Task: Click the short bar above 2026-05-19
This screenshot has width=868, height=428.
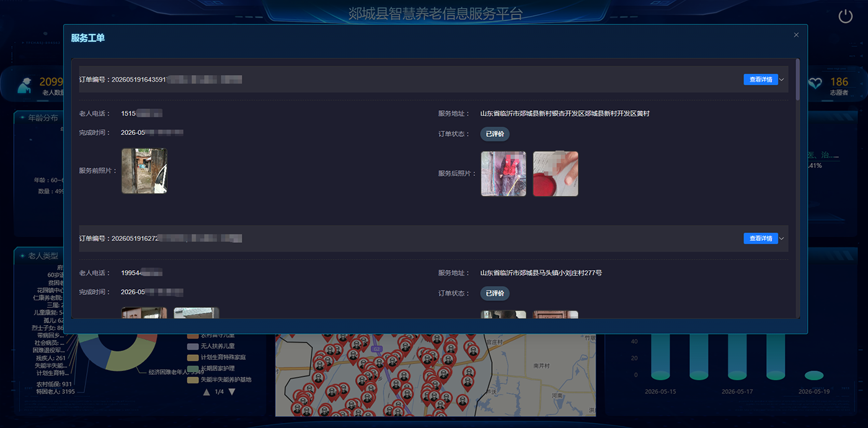Action: [814, 375]
